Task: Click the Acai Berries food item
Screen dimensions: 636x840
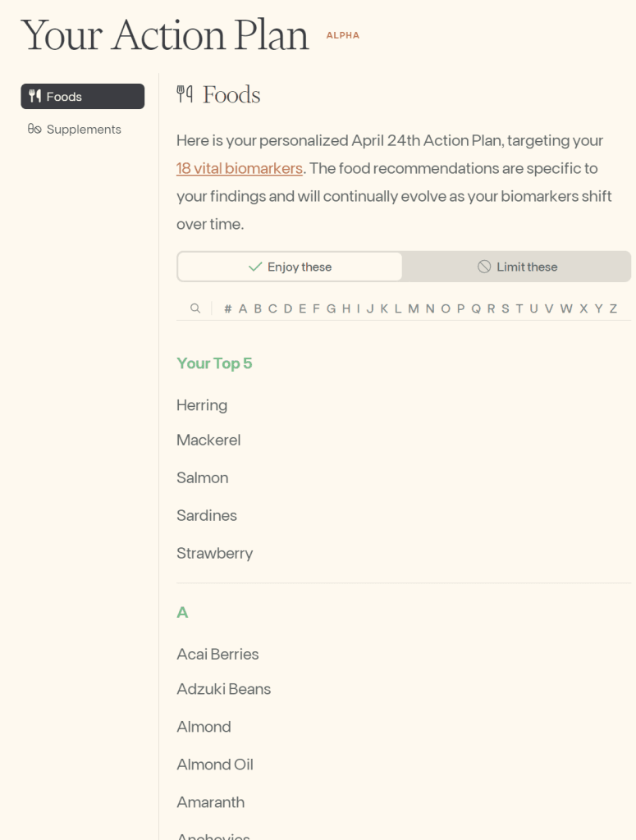Action: click(217, 654)
